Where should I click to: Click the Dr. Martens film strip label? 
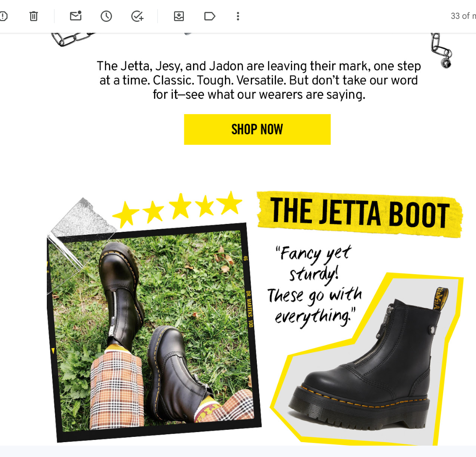point(249,309)
